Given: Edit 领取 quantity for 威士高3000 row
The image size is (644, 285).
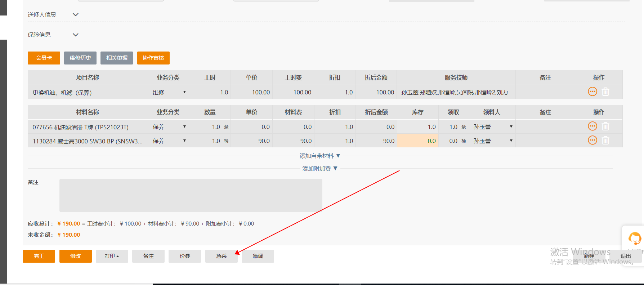Looking at the screenshot, I should 453,141.
